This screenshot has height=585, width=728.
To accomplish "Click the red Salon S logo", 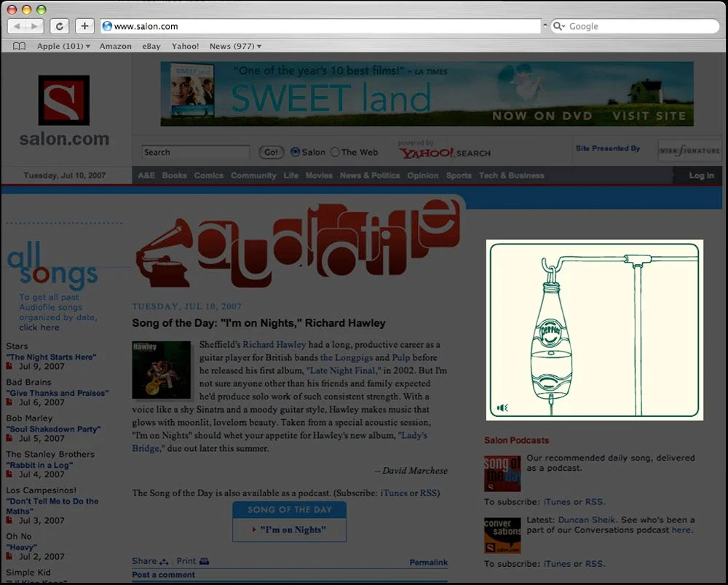I will (63, 100).
